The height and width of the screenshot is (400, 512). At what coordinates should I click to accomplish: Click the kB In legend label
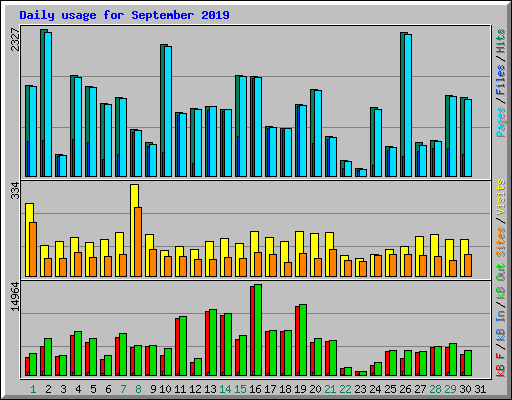tap(501, 326)
